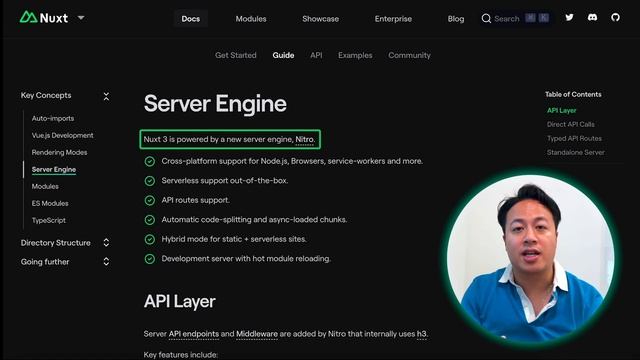The height and width of the screenshot is (360, 640).
Task: Open Rendering Modes in the sidebar
Action: click(59, 152)
